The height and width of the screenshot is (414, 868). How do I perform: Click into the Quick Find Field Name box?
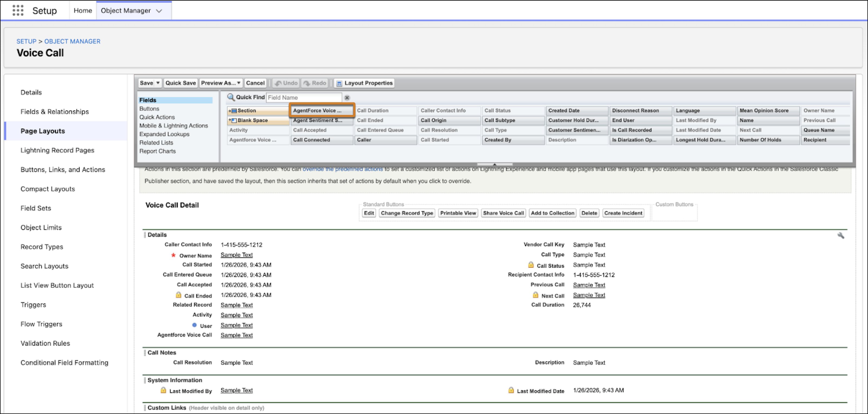pyautogui.click(x=304, y=98)
